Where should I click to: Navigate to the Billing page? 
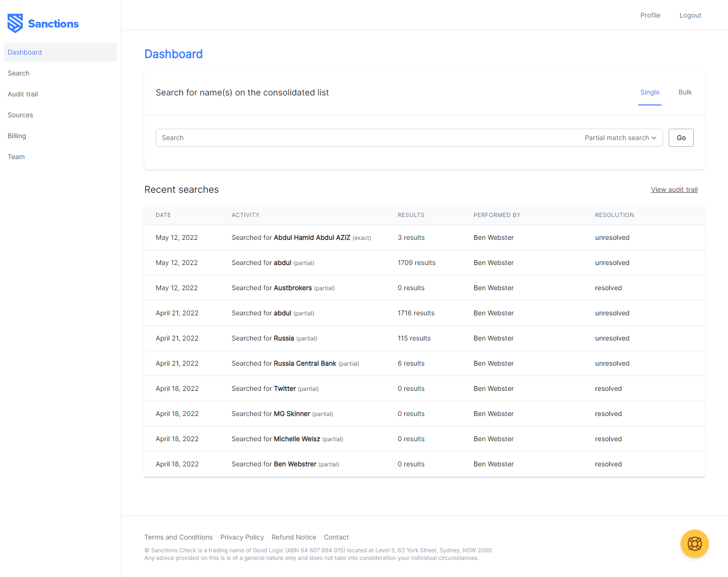coord(17,136)
